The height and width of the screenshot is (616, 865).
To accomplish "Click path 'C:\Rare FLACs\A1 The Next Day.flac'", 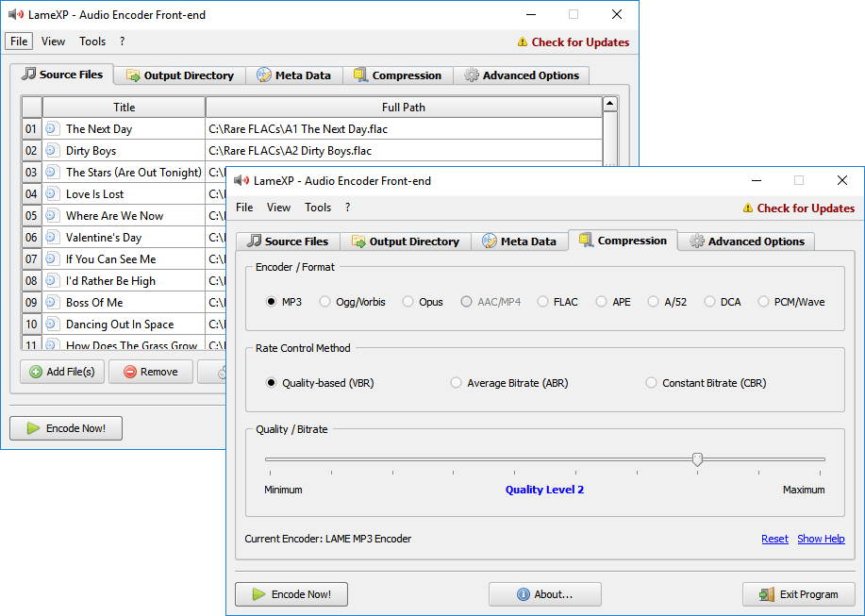I will 298,129.
